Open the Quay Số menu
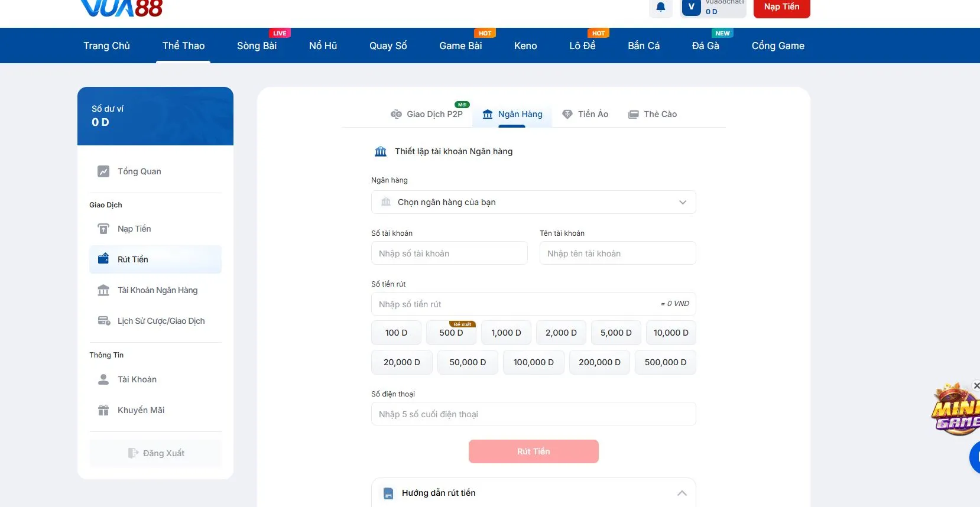The height and width of the screenshot is (507, 980). click(x=388, y=45)
